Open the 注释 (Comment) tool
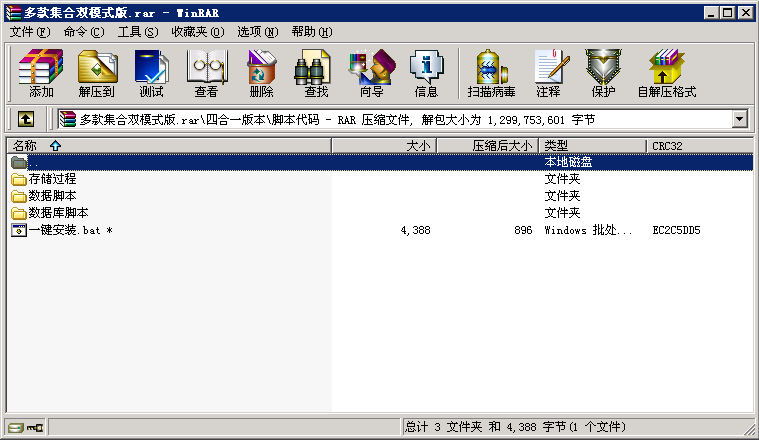759x440 pixels. click(548, 73)
